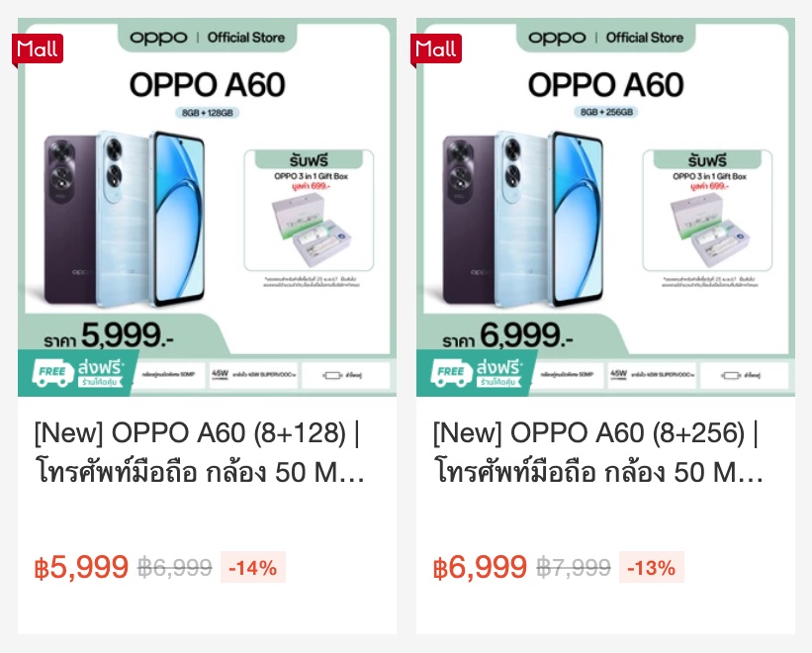
Task: Click the ฿6,999 sale price on the second listing
Action: click(x=480, y=568)
